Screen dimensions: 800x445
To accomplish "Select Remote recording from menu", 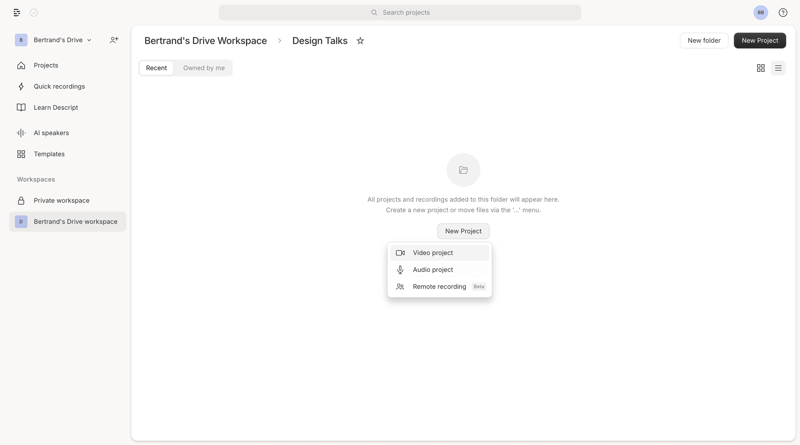I will pos(439,286).
